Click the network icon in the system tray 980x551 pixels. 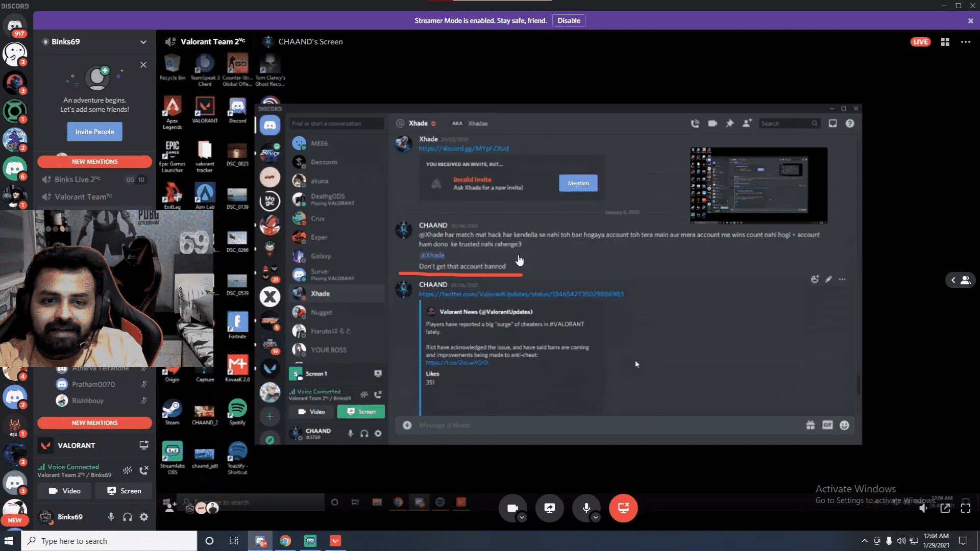[x=914, y=541]
